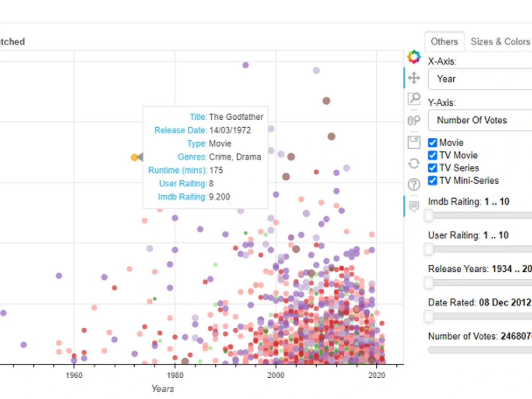Click the Bokeh logo icon
This screenshot has height=399, width=532.
[x=414, y=56]
